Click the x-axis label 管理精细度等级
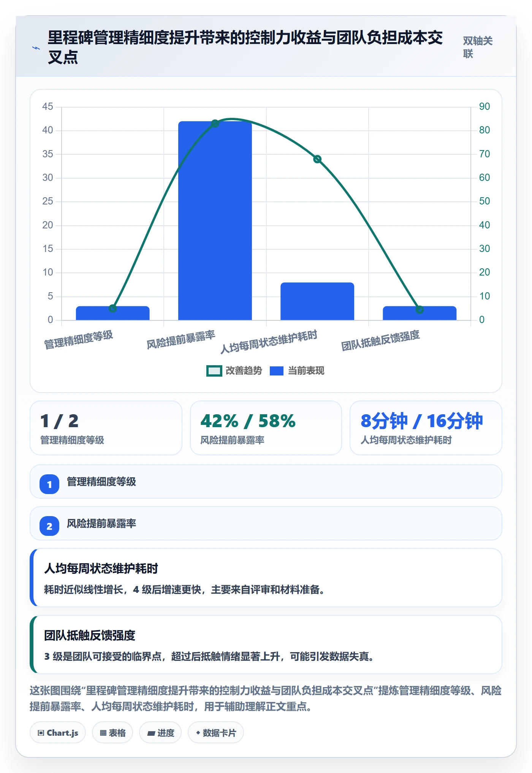This screenshot has height=773, width=532. (79, 339)
